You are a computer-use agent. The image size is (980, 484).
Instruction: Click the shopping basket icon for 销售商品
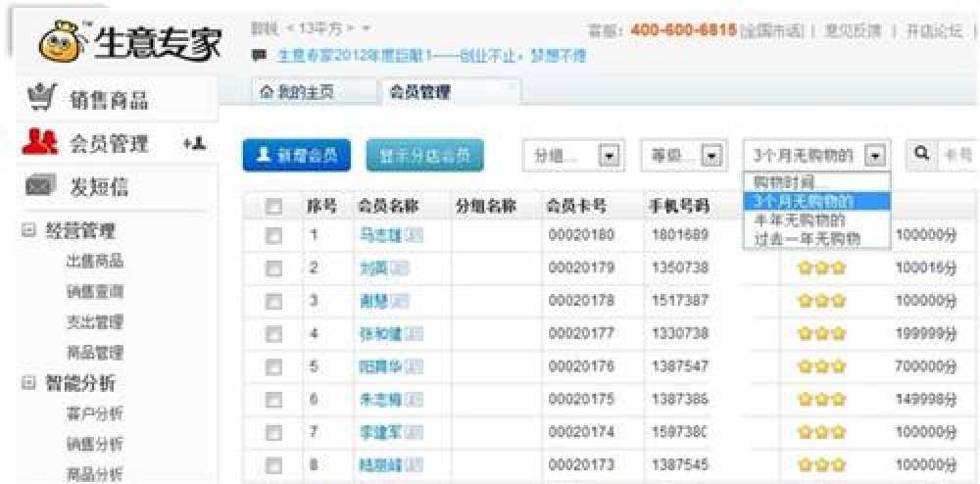[x=42, y=99]
